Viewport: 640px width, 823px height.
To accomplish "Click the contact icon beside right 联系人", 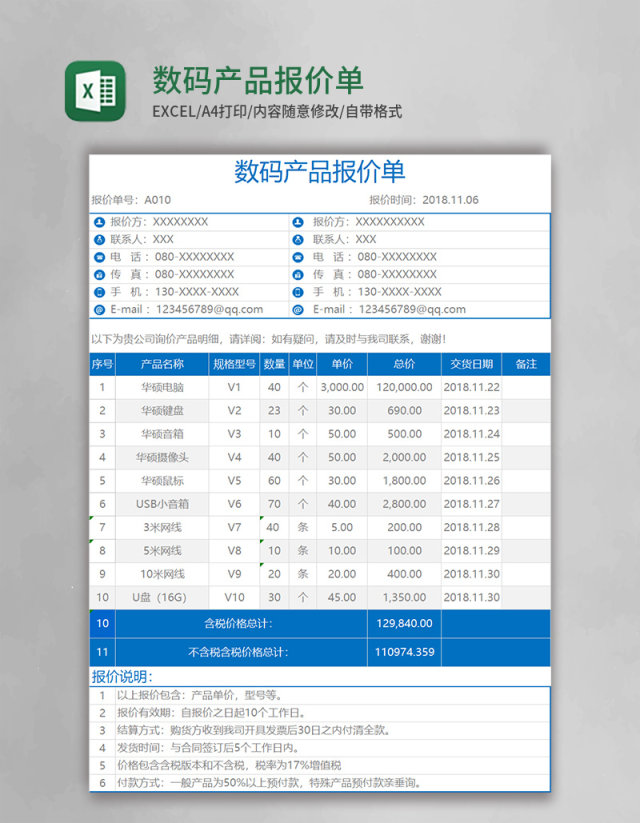I will point(298,240).
